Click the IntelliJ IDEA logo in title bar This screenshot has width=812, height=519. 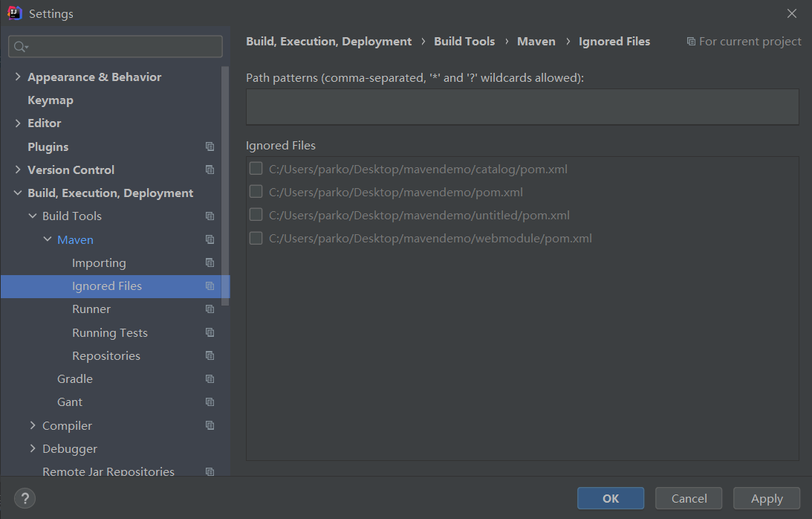(15, 13)
